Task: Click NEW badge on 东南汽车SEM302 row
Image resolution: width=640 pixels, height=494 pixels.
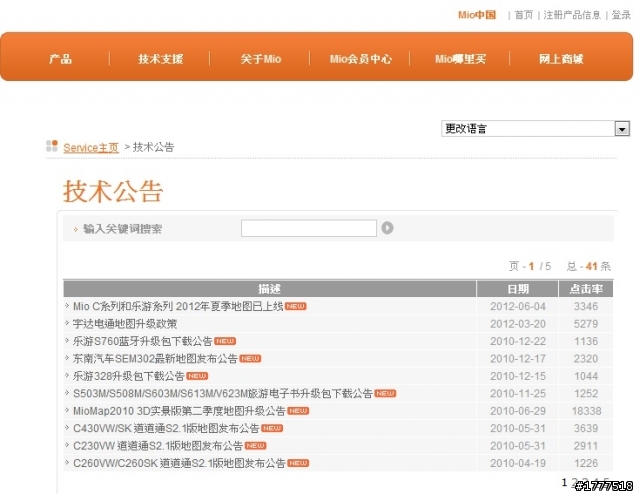Action: tap(250, 358)
